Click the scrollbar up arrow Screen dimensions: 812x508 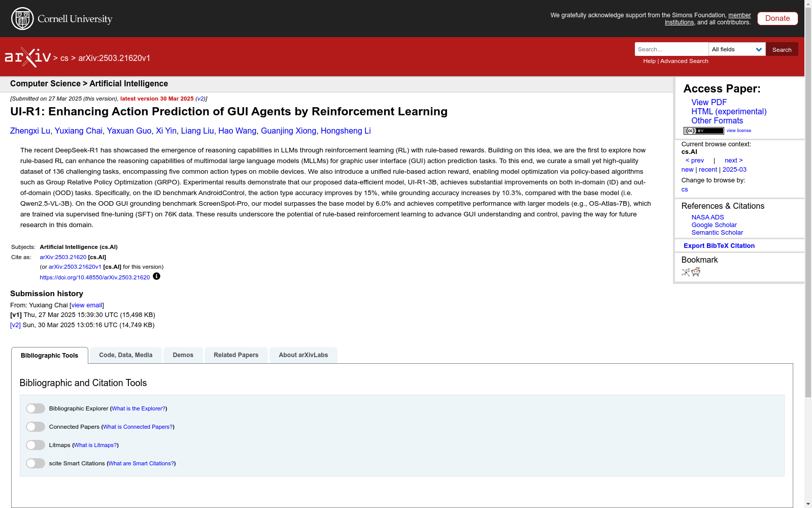coord(808,4)
